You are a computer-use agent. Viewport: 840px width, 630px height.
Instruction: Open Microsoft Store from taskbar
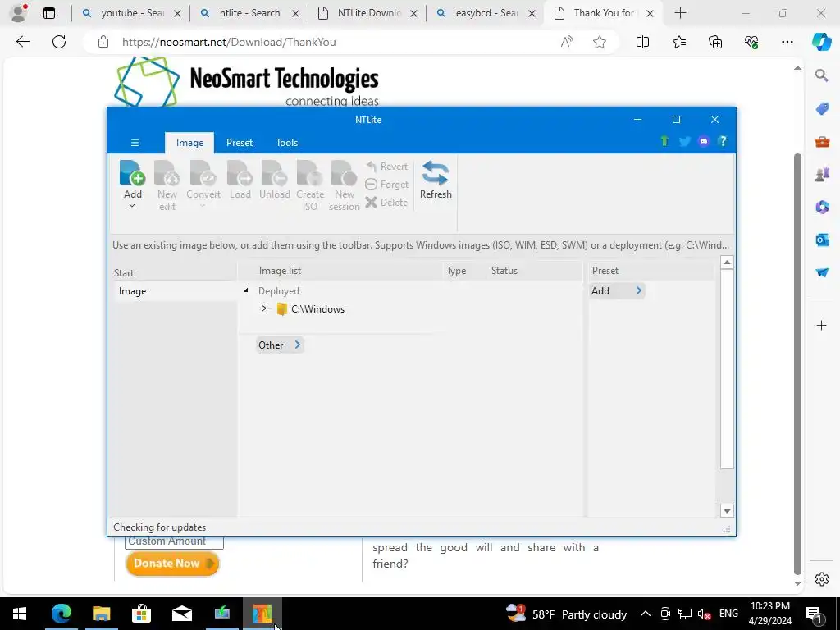point(141,614)
